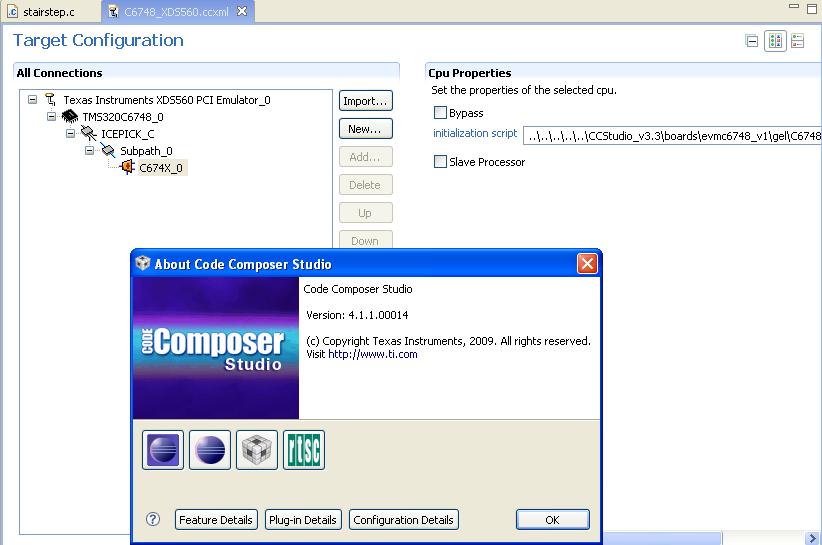Close the About Code Composer Studio dialog
822x545 pixels.
[x=587, y=264]
